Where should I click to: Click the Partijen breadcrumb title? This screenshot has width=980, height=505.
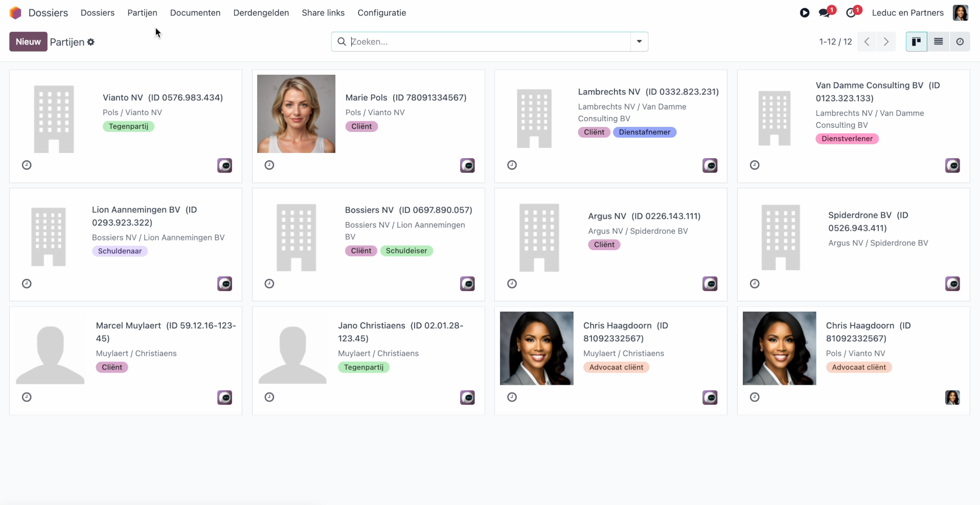click(67, 42)
